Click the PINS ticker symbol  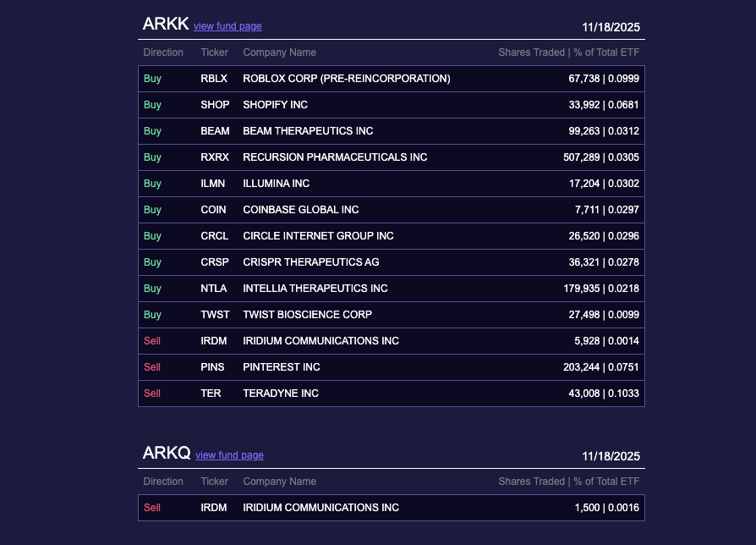pyautogui.click(x=212, y=367)
